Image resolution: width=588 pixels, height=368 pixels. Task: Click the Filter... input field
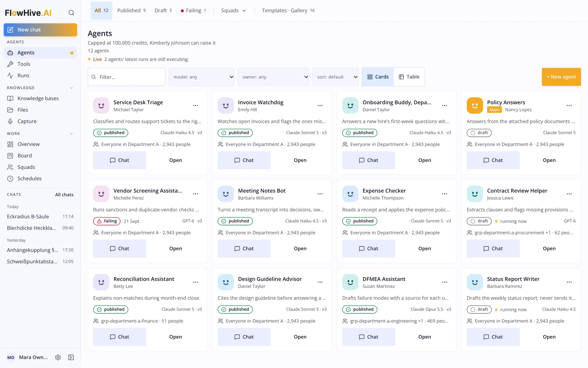tap(126, 77)
